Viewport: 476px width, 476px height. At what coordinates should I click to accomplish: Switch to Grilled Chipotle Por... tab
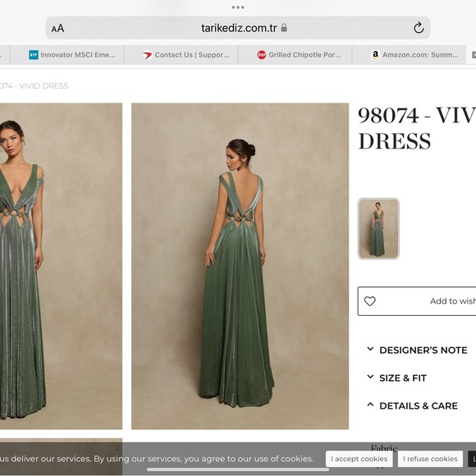click(295, 55)
